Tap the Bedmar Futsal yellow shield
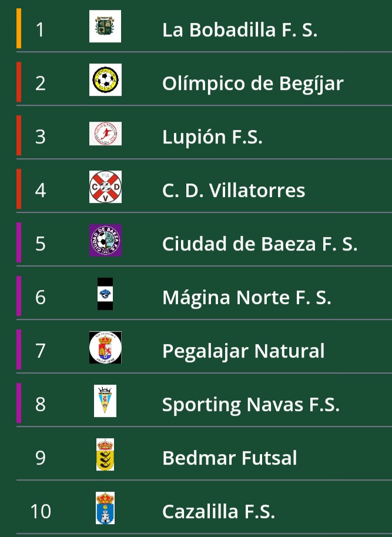Viewport: 392px width, 537px height. [105, 455]
